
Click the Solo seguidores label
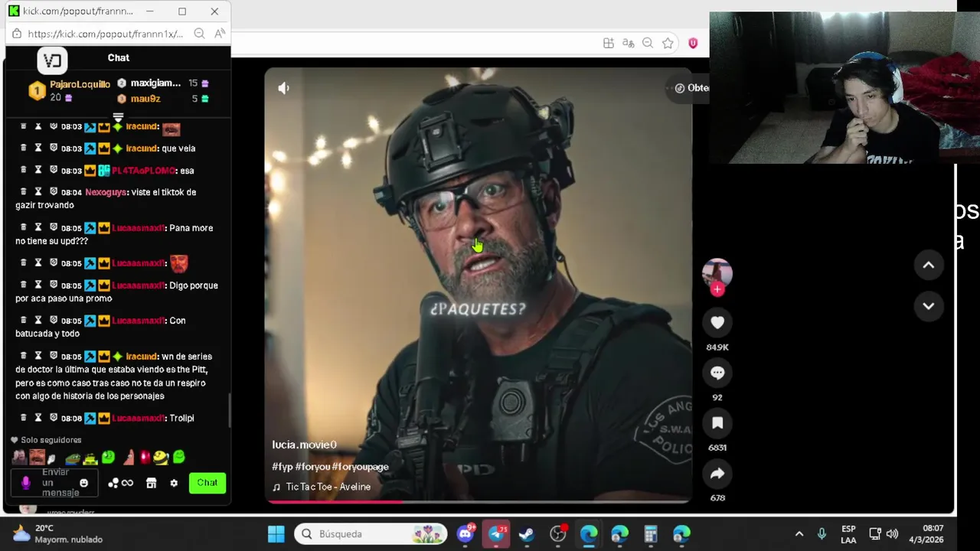pyautogui.click(x=51, y=440)
